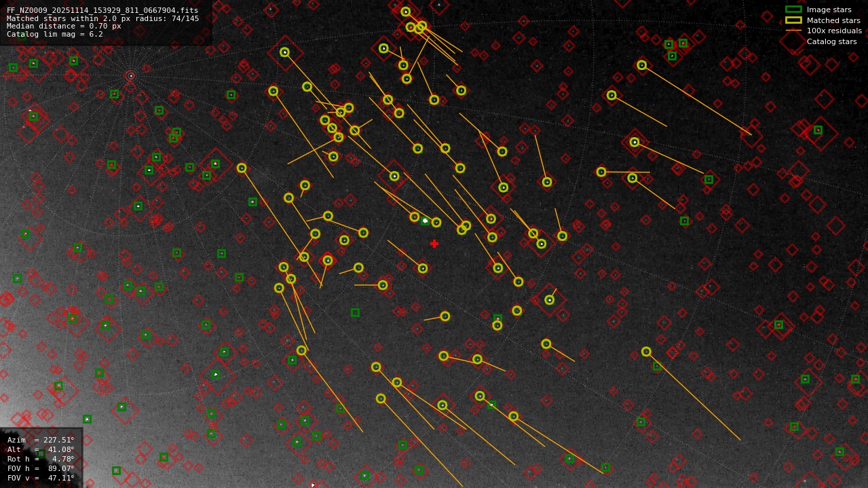Click the celestial pole marker where grid lines converge

pos(131,75)
